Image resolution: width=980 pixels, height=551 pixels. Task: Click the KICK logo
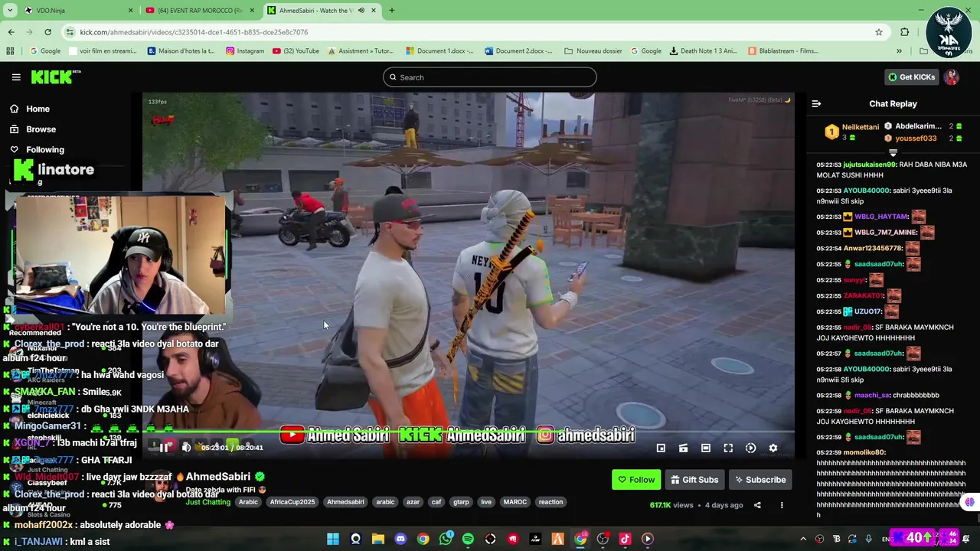(x=55, y=77)
